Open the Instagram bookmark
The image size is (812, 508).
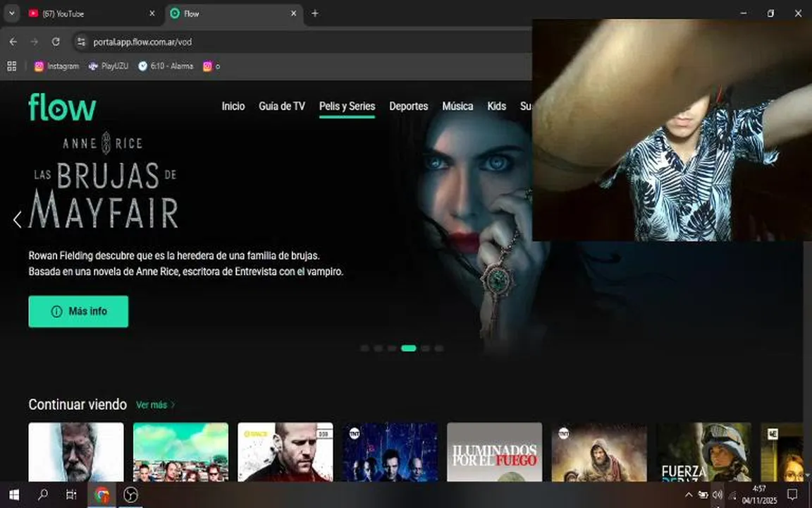point(56,66)
